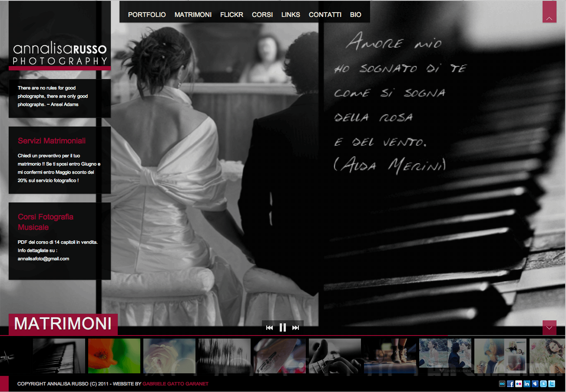Open the Flickr icon in the footer
Image resolution: width=566 pixels, height=392 pixels.
pos(519,384)
